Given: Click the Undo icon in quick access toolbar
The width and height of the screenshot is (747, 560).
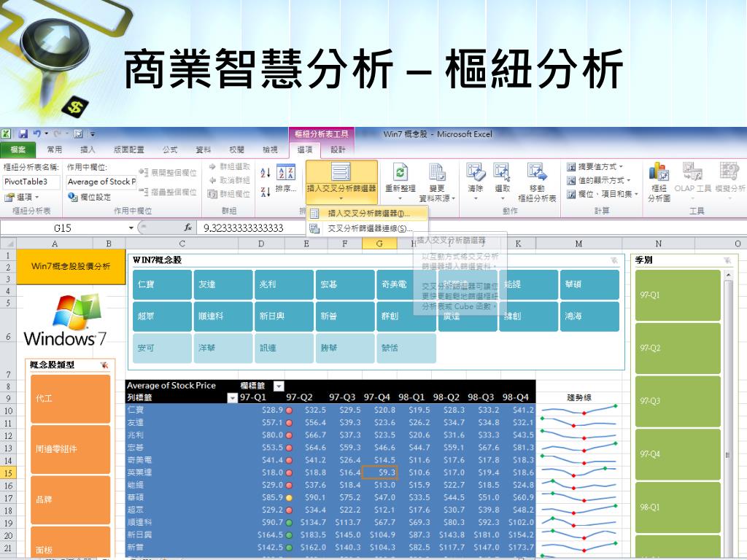Looking at the screenshot, I should pyautogui.click(x=36, y=134).
